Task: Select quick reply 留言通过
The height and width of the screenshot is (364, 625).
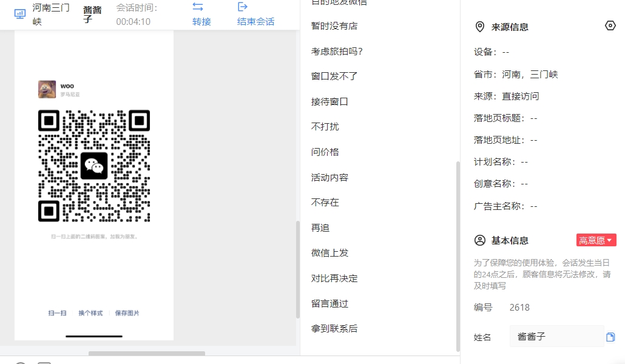Action: pyautogui.click(x=329, y=303)
